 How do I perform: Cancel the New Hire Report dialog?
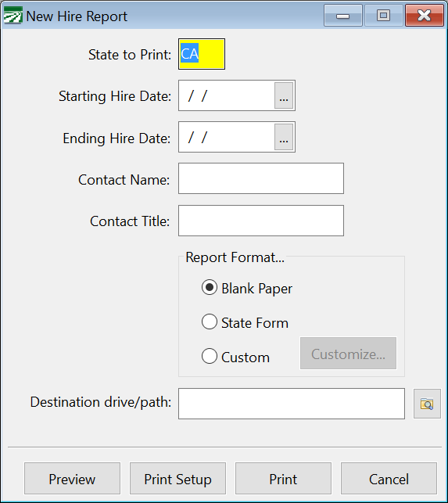389,479
